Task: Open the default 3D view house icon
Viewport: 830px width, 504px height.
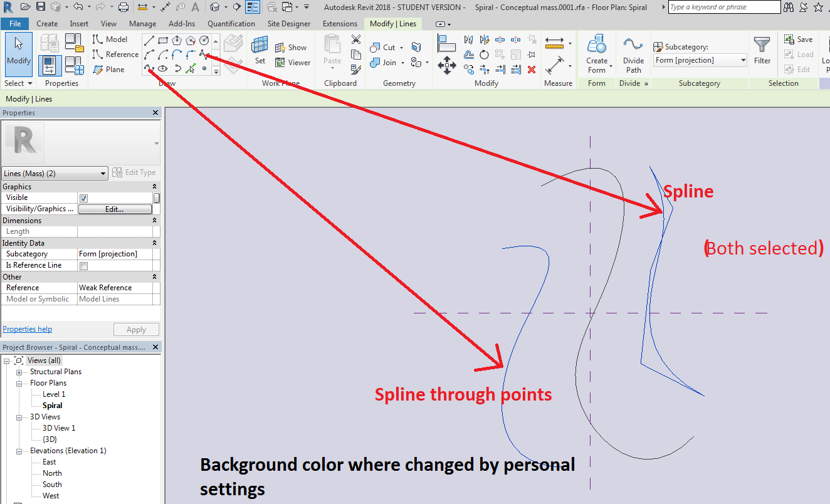Action: click(215, 7)
